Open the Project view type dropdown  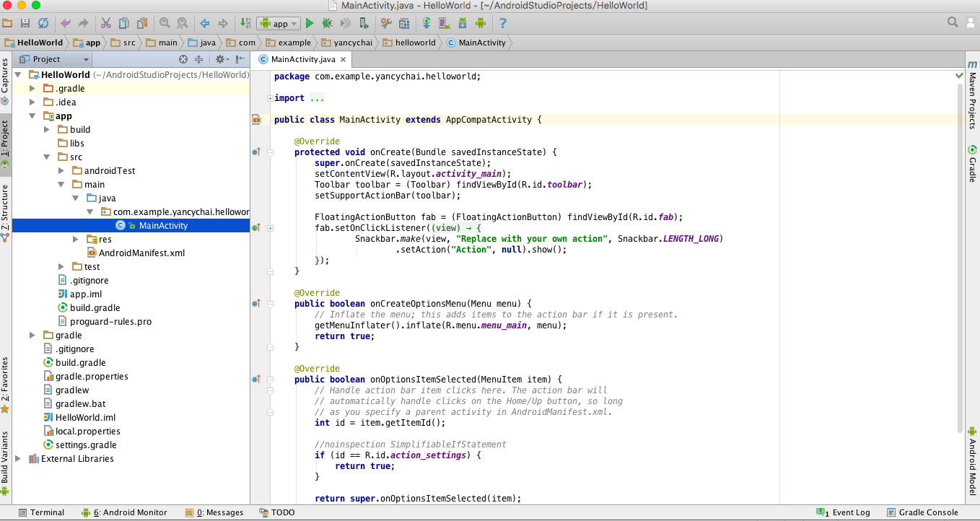click(54, 59)
